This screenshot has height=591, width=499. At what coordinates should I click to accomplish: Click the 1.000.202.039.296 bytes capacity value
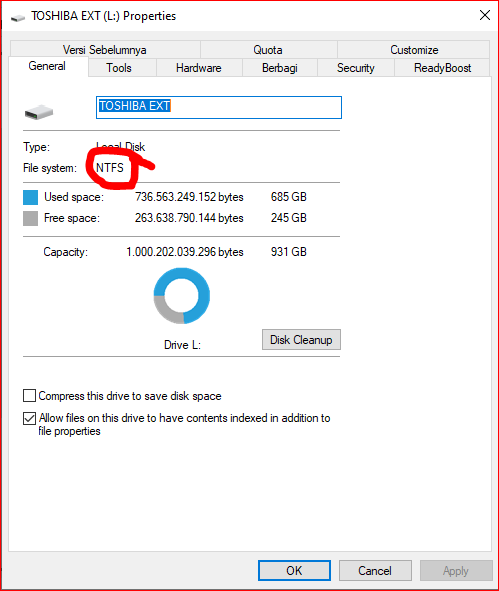click(x=185, y=252)
